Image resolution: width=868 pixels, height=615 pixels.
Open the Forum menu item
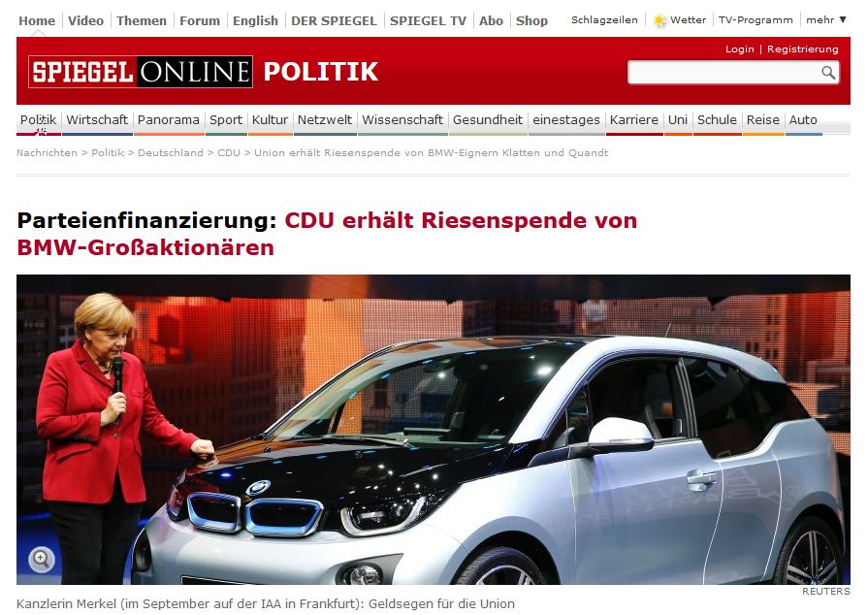tap(199, 21)
